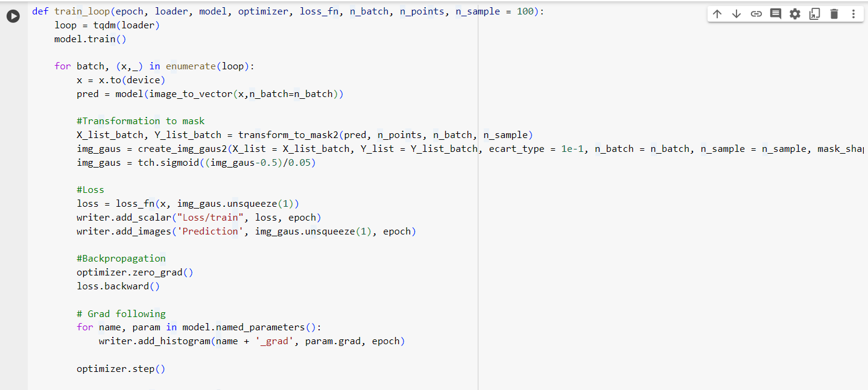Screen dimensions: 868x390
Task: Copy link to this cell
Action: tap(756, 14)
